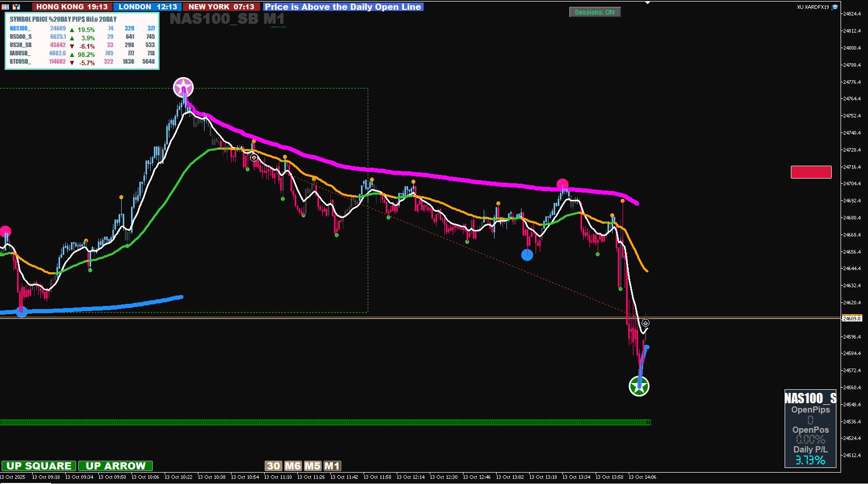Click the LONDON 12:13 session clock

(x=148, y=7)
